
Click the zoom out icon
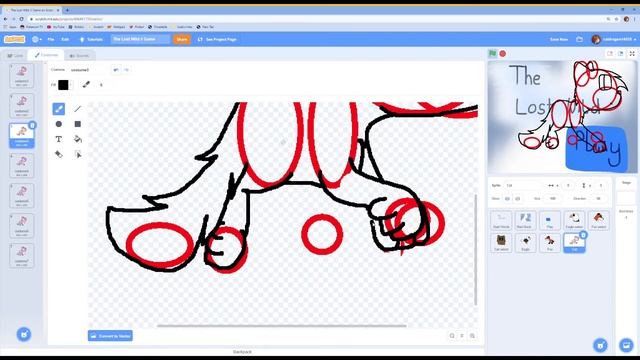452,336
